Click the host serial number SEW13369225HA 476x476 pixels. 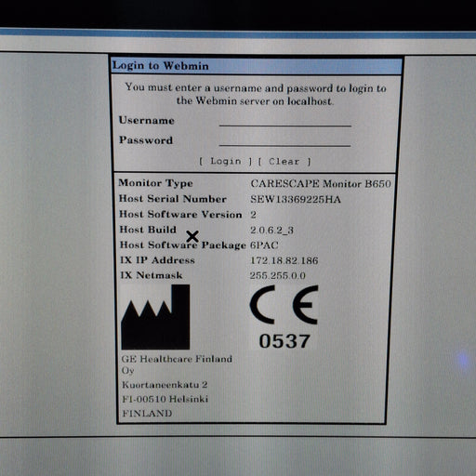[296, 199]
